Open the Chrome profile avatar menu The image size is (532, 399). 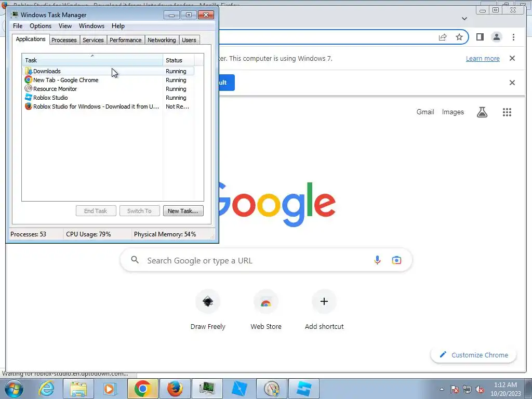(x=496, y=37)
